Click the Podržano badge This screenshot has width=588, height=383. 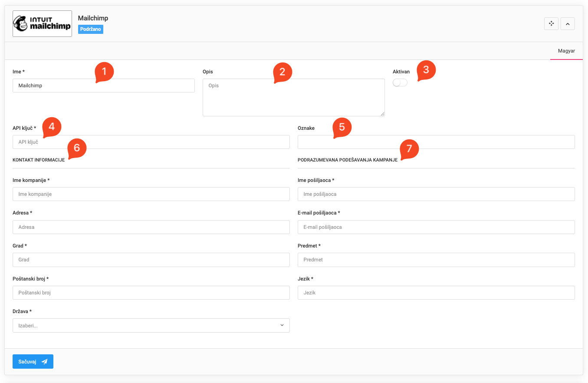click(x=91, y=29)
